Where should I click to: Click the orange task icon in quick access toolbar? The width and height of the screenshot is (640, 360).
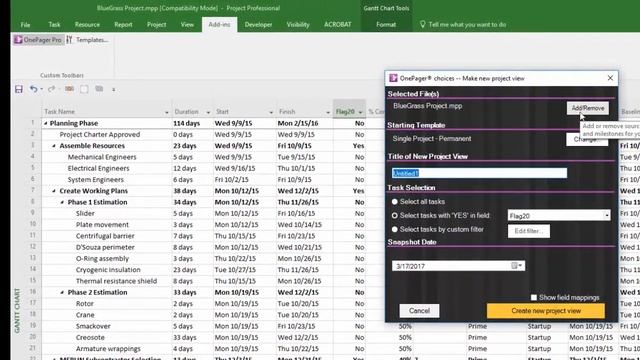[x=69, y=89]
